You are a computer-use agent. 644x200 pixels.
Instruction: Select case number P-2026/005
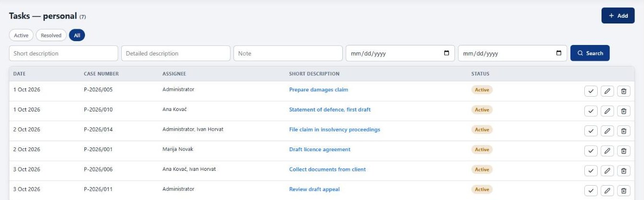pyautogui.click(x=98, y=89)
